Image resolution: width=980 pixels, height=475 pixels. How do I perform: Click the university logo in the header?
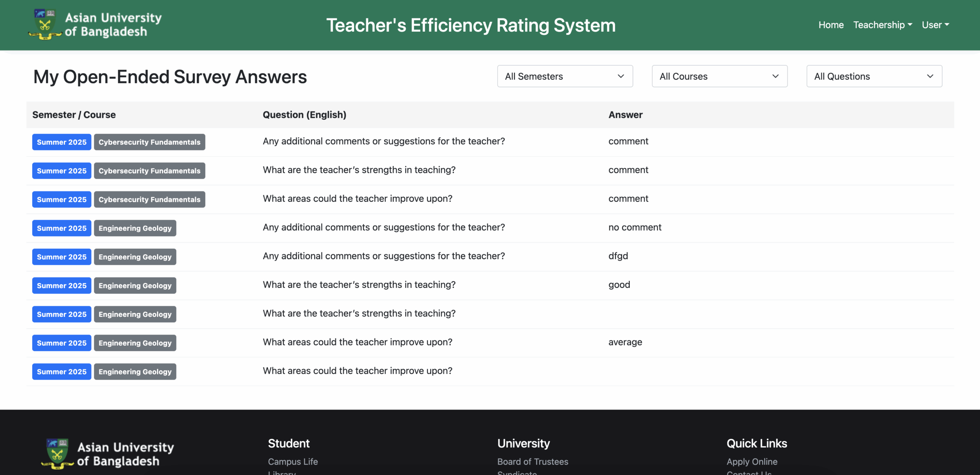[95, 25]
